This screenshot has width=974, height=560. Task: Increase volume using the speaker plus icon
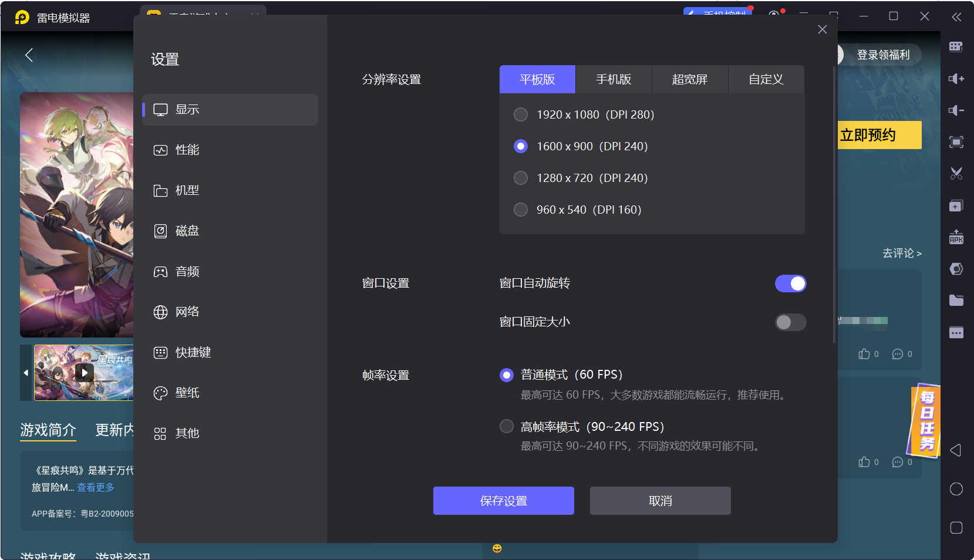956,79
